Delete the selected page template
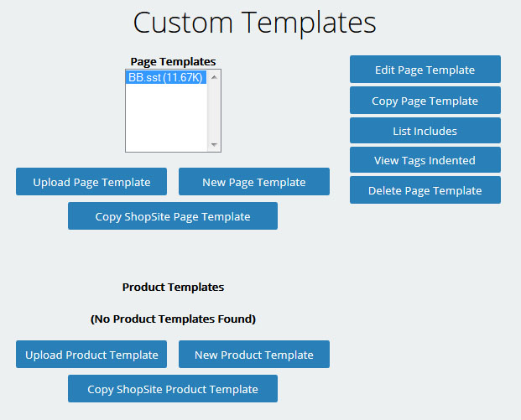The width and height of the screenshot is (521, 420). [425, 190]
